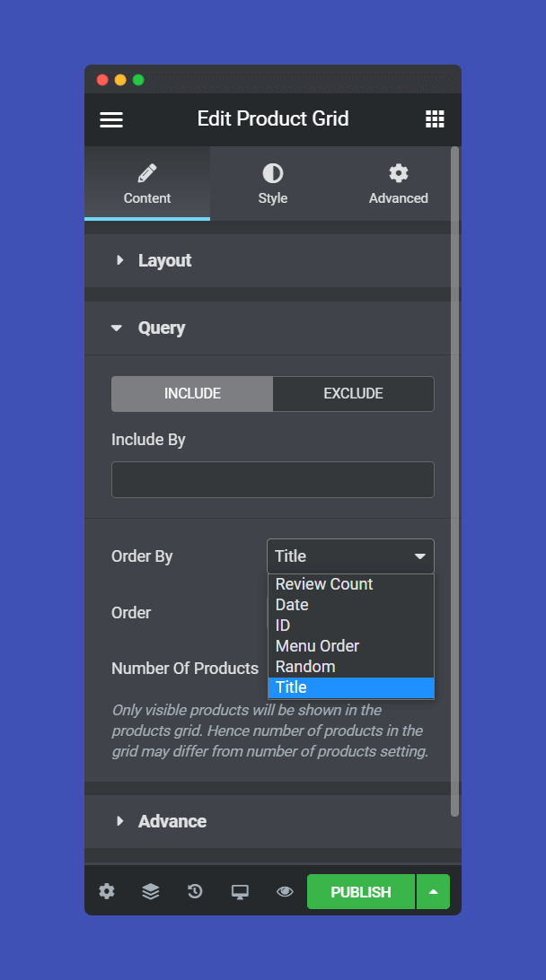
Task: Switch to INCLUDE mode
Action: click(x=191, y=393)
